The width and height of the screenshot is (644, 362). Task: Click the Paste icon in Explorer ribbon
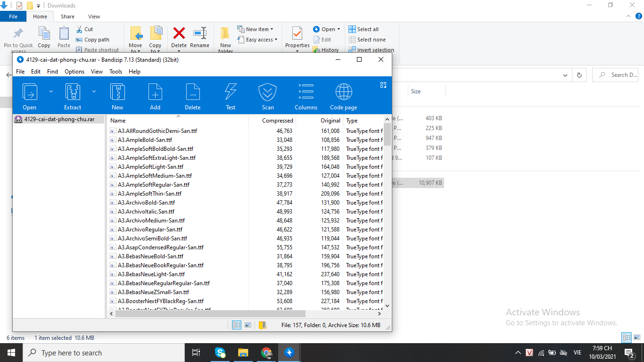point(64,33)
